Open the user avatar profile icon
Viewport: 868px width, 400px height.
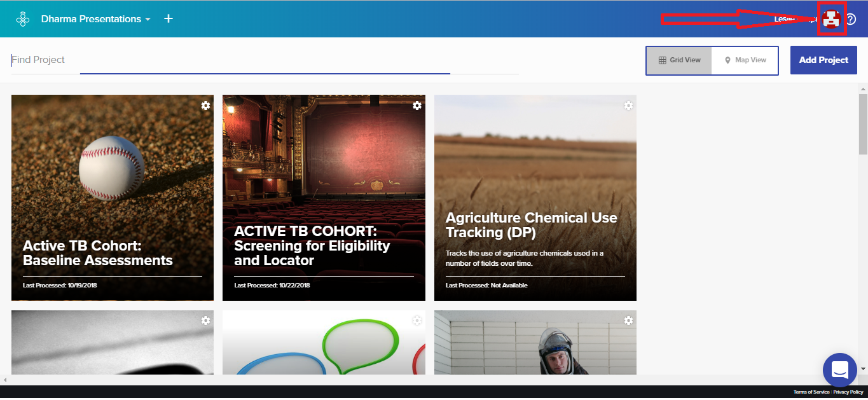pos(831,19)
